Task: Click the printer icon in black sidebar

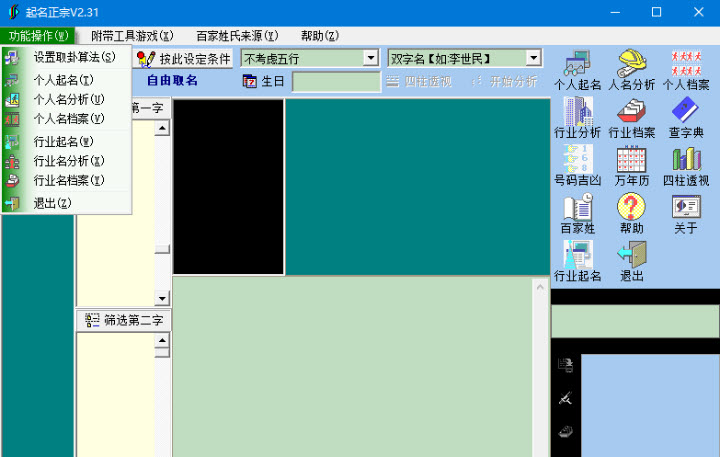Action: coord(565,365)
